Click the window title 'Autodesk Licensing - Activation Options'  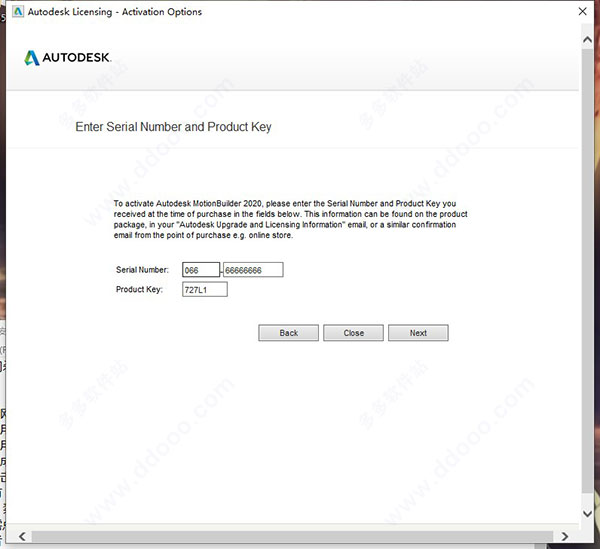(x=114, y=12)
